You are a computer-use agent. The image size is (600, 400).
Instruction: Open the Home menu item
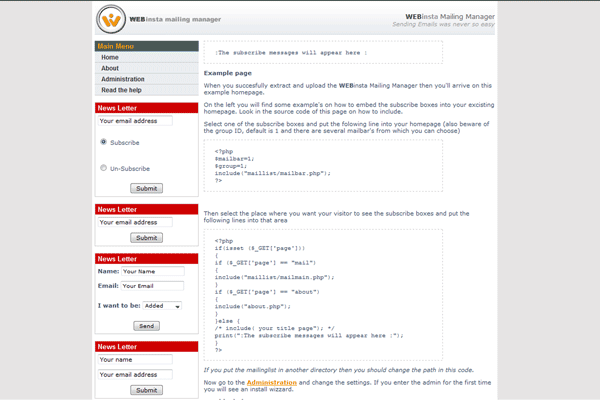coord(110,58)
